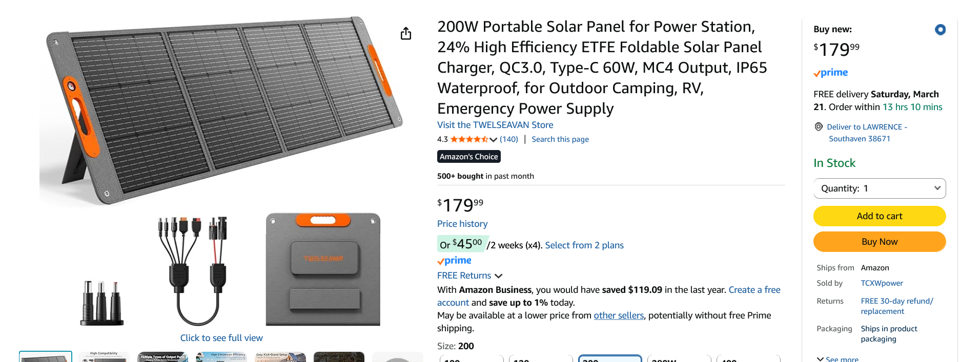View offers from other sellers
The width and height of the screenshot is (980, 362).
(x=618, y=315)
